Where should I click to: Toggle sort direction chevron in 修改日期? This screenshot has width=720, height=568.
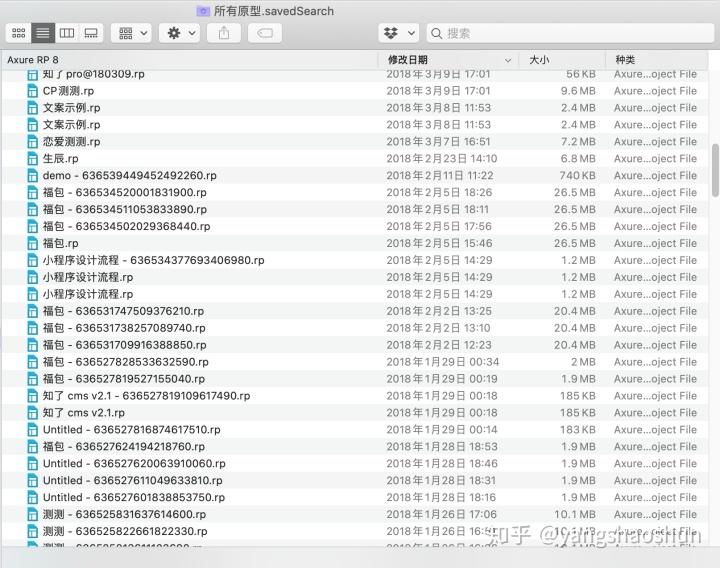[508, 60]
